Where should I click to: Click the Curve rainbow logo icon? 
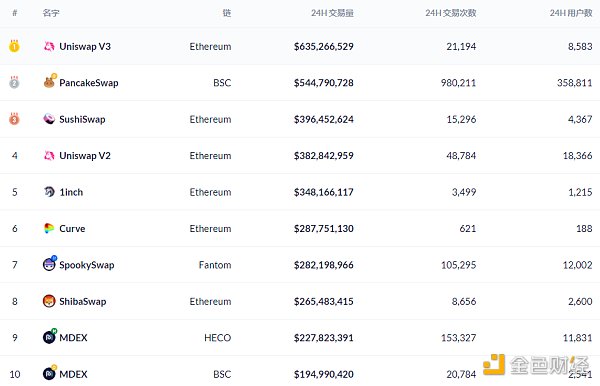tap(49, 228)
